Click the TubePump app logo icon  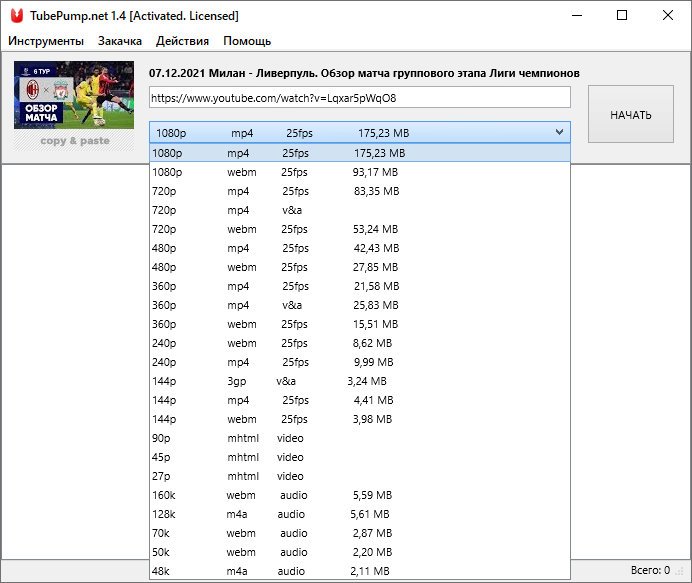pyautogui.click(x=16, y=16)
